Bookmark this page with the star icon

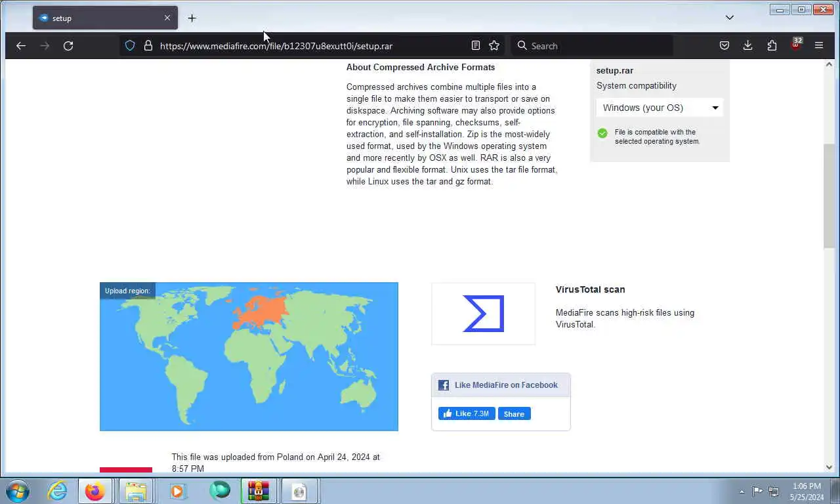494,45
